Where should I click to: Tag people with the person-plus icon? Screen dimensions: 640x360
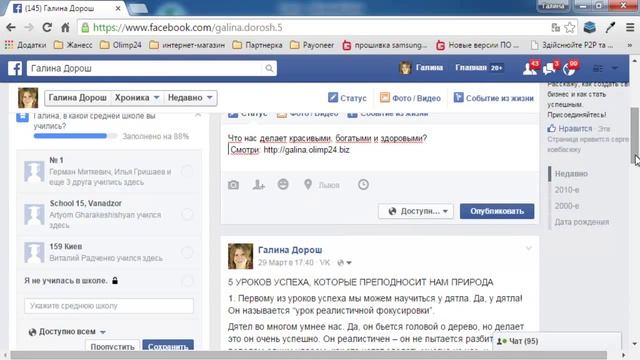pos(258,185)
